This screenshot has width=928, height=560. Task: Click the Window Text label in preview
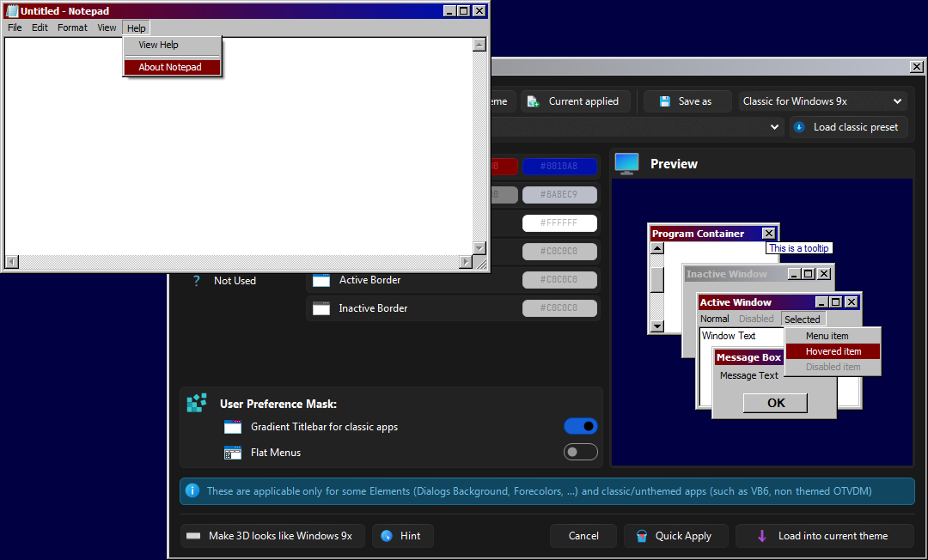click(729, 336)
